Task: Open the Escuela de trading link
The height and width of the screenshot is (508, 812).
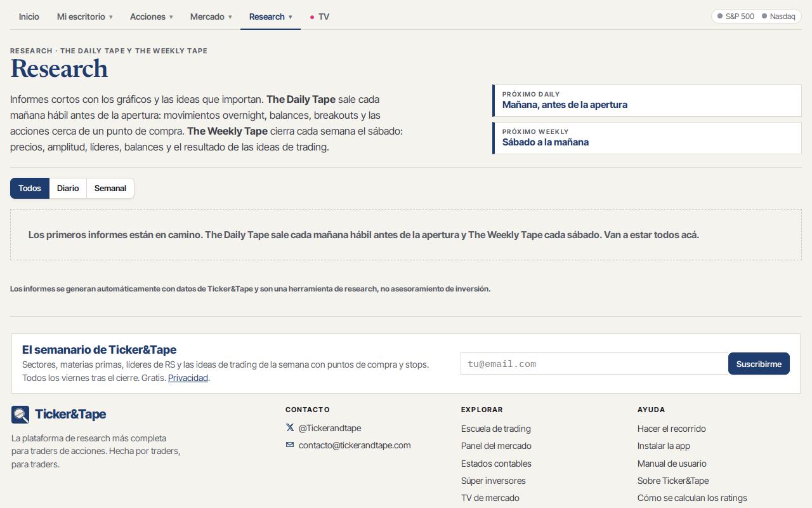Action: (x=496, y=429)
